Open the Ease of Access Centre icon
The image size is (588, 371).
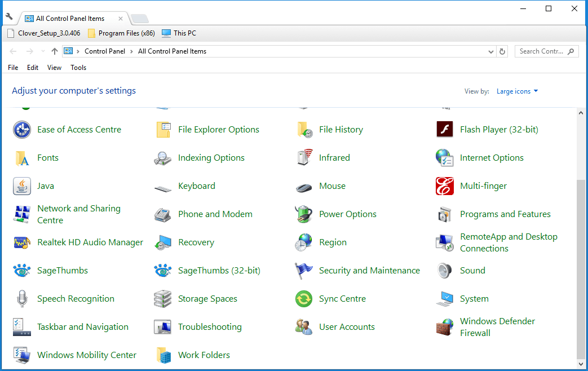pos(22,130)
